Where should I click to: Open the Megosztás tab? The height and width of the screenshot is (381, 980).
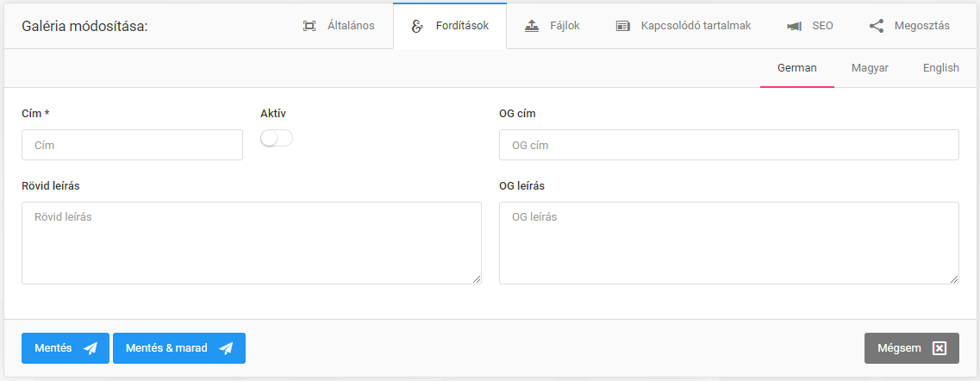click(x=908, y=26)
